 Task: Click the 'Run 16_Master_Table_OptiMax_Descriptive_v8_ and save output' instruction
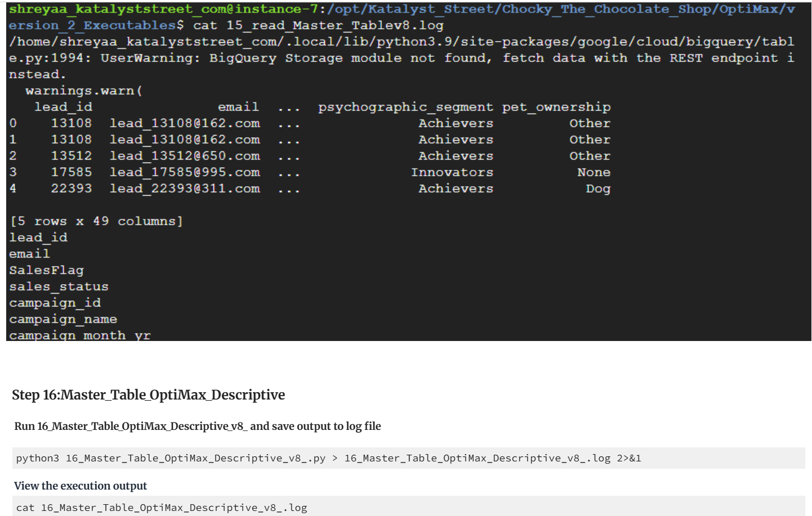point(198,427)
